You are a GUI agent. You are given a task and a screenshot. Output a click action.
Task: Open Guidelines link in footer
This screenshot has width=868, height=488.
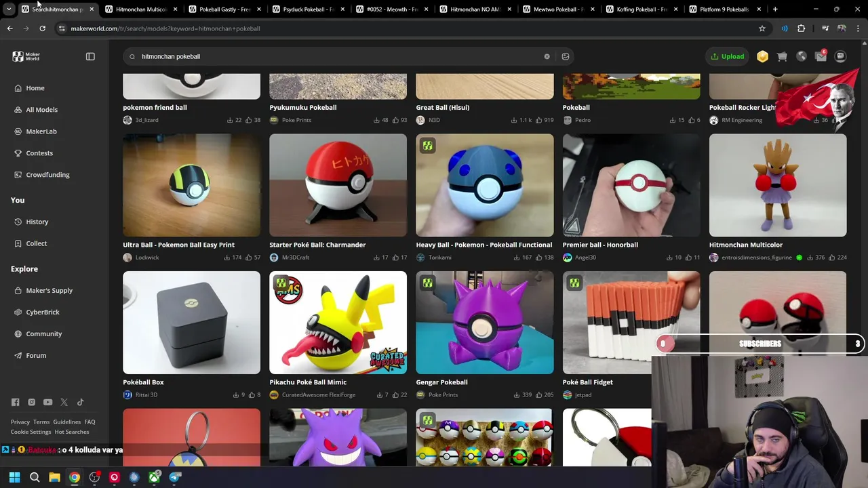[67, 422]
